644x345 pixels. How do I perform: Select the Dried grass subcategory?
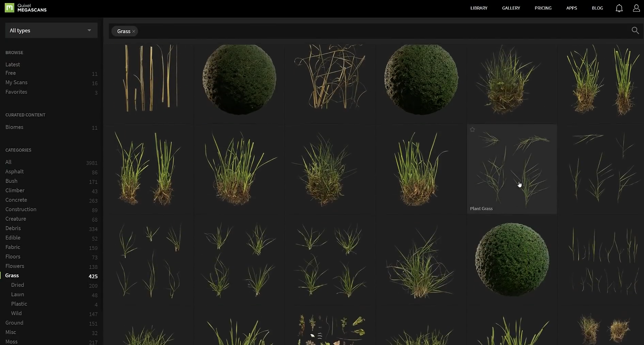pos(17,285)
